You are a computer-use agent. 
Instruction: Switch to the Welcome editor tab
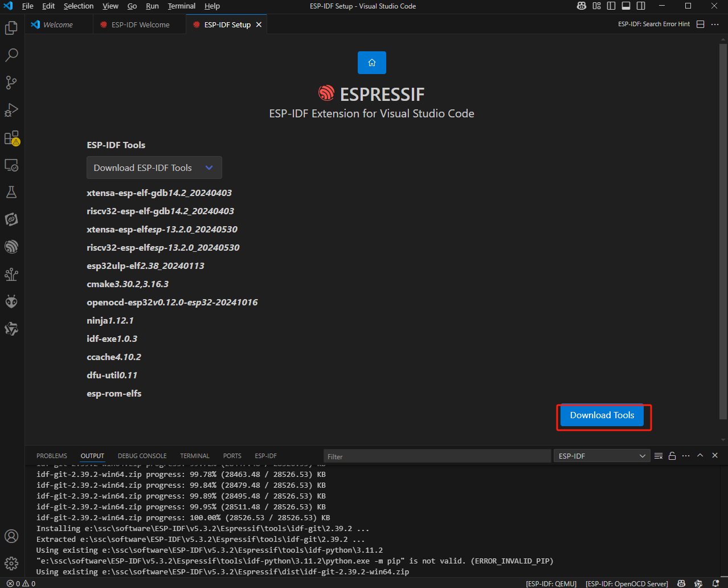[x=59, y=24]
